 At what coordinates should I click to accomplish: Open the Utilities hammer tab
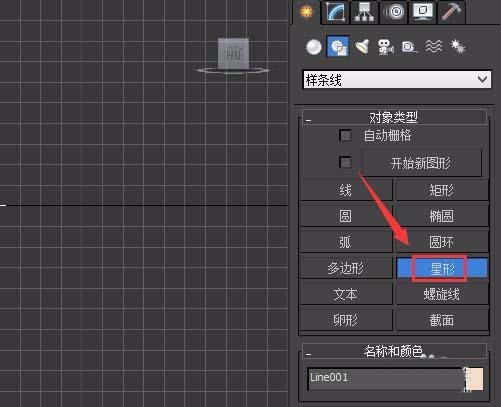451,12
